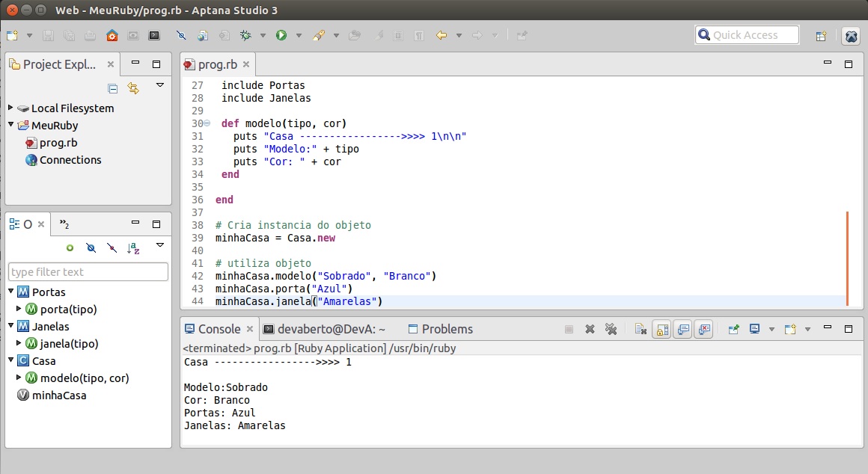Image resolution: width=868 pixels, height=474 pixels.
Task: Click the Quick Access search field
Action: point(747,35)
